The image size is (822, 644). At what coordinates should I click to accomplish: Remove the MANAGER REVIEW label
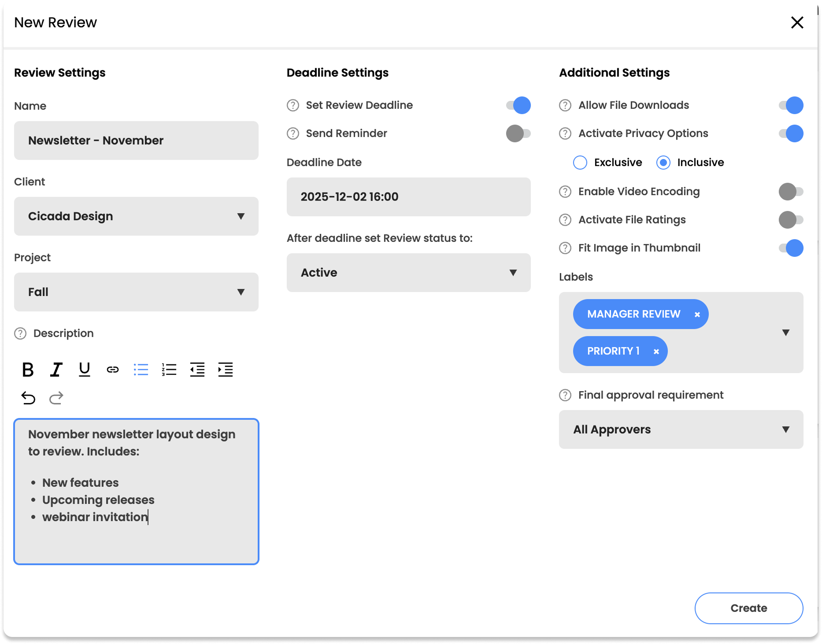pos(697,315)
